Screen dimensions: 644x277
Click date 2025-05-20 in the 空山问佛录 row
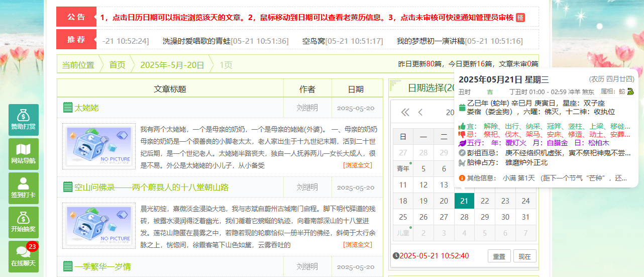356,188
